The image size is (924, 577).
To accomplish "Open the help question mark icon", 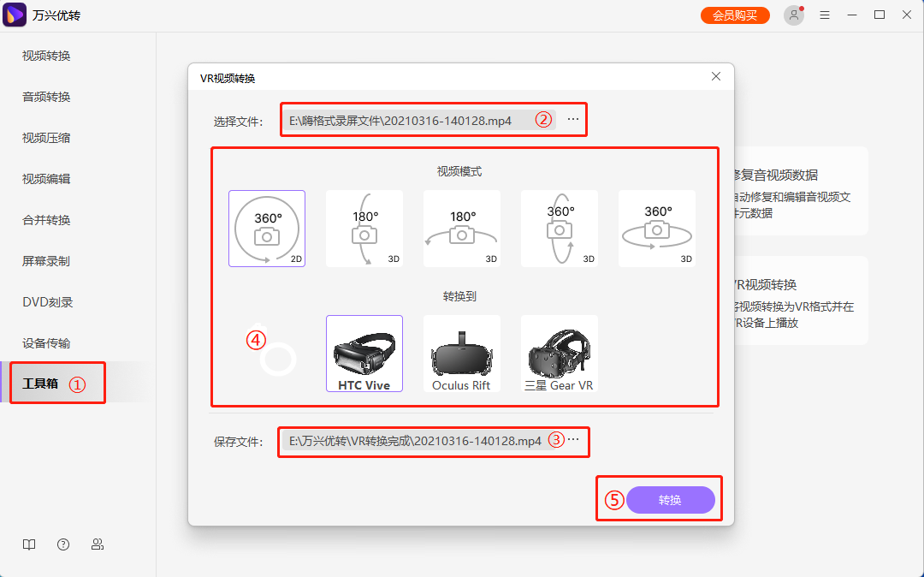I will [x=62, y=544].
